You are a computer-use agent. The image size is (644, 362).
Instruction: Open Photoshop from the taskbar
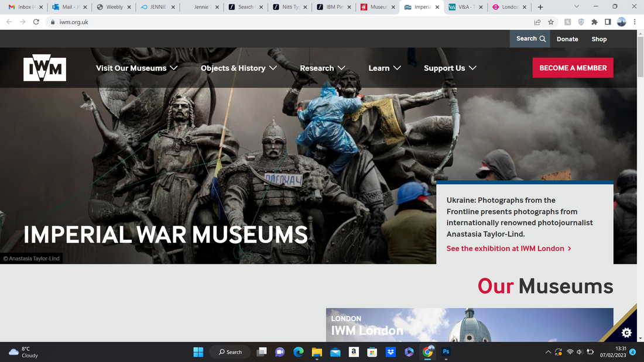click(446, 351)
